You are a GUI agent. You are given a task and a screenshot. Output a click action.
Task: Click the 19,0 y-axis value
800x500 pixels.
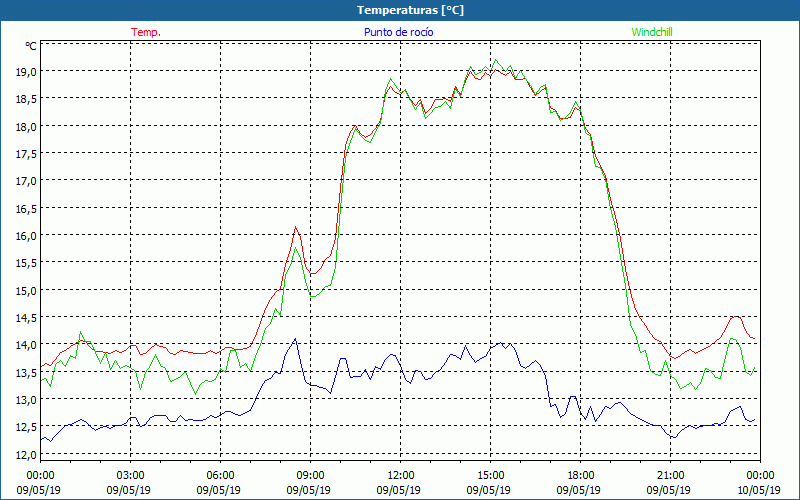[26, 71]
